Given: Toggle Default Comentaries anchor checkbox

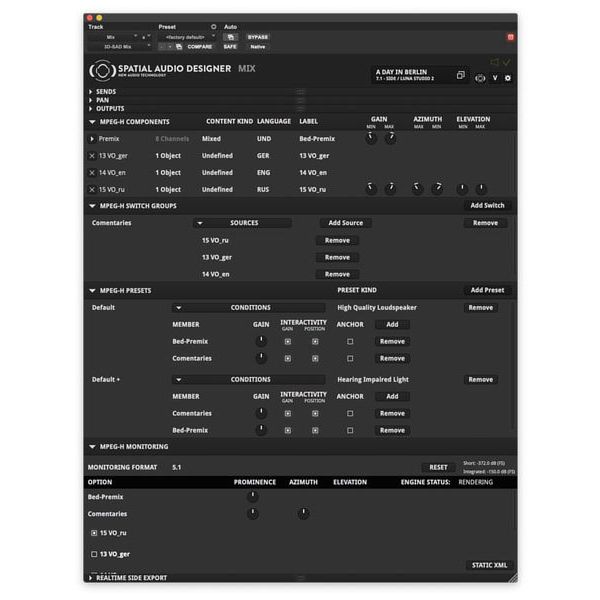Looking at the screenshot, I should coord(350,359).
